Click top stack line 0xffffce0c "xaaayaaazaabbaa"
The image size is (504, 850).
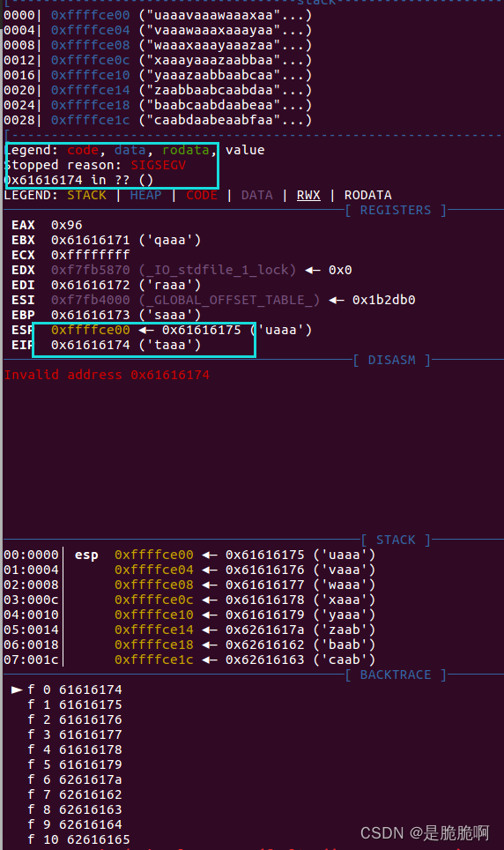tap(158, 60)
